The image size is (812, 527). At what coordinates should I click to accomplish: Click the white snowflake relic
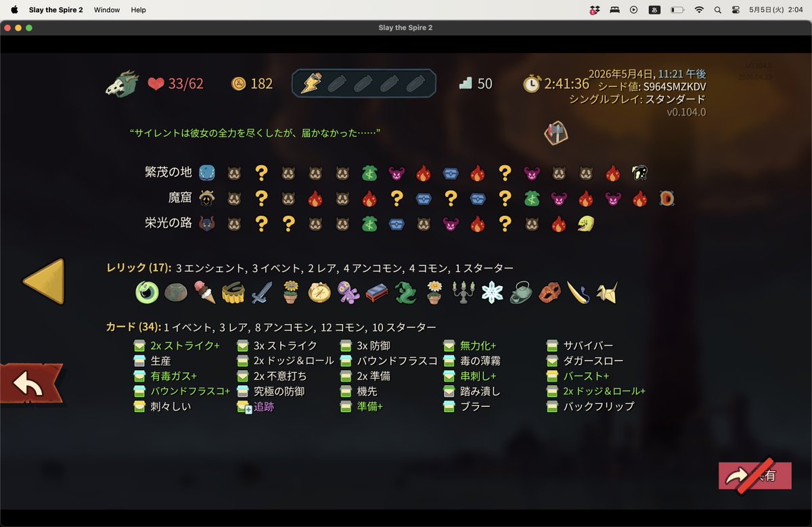[492, 292]
